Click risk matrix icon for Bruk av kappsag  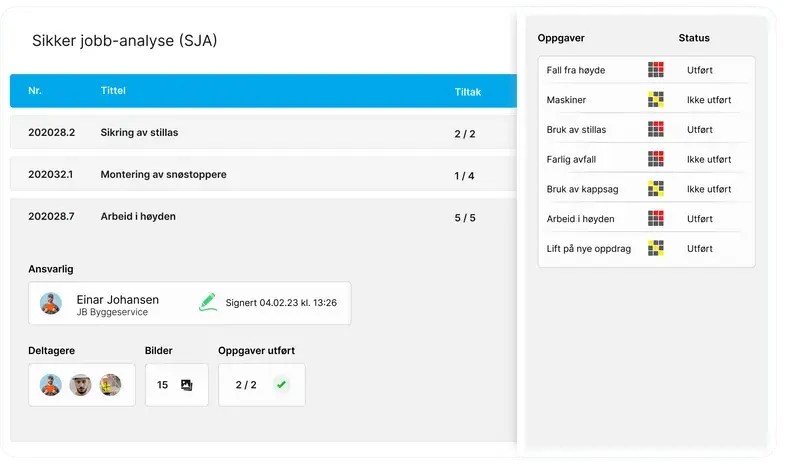click(x=656, y=188)
